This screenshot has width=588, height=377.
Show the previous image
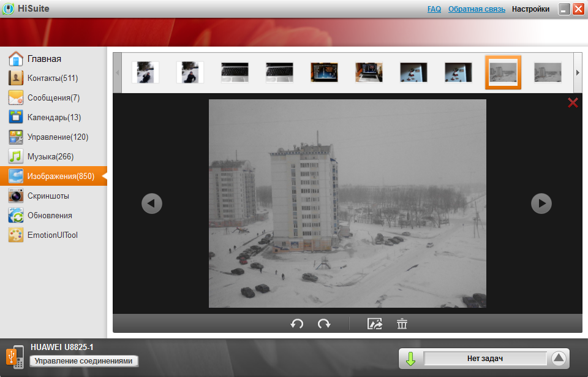152,204
